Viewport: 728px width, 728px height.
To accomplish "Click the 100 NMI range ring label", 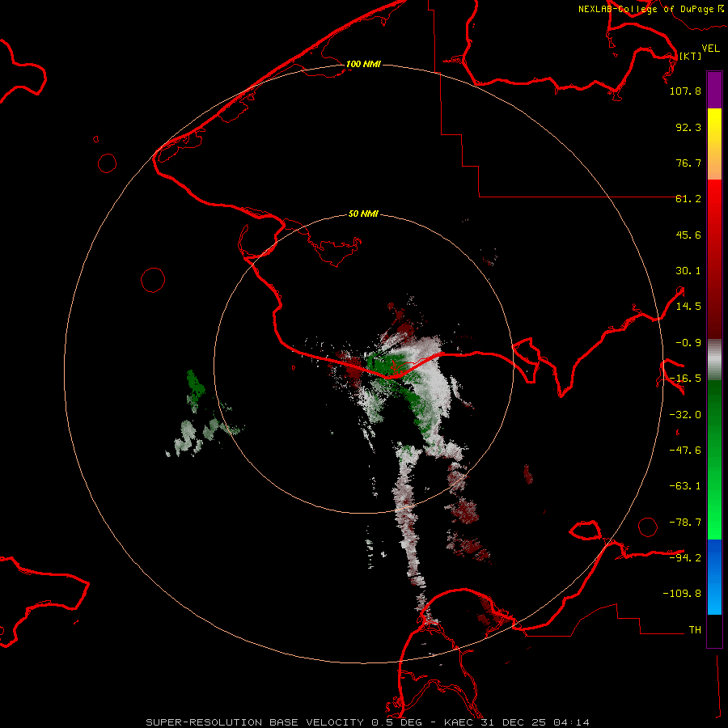I will pos(363,64).
